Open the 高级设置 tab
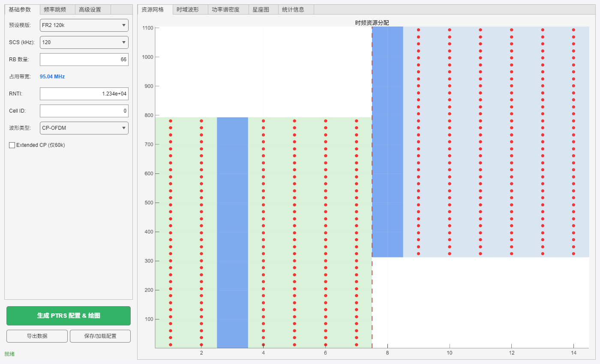This screenshot has width=600, height=364. (93, 9)
